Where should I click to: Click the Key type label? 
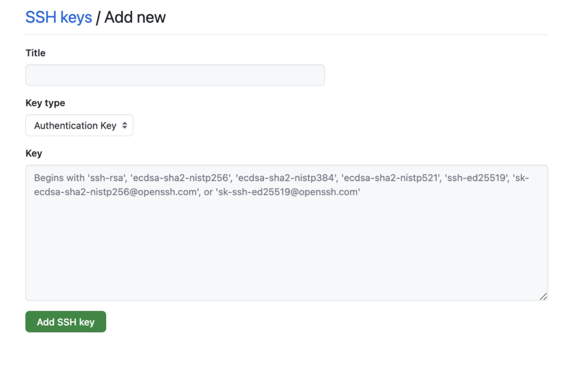[45, 103]
